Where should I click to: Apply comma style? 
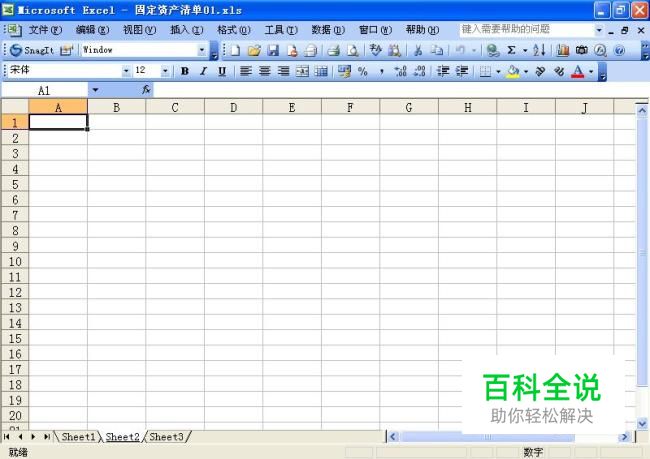[381, 71]
